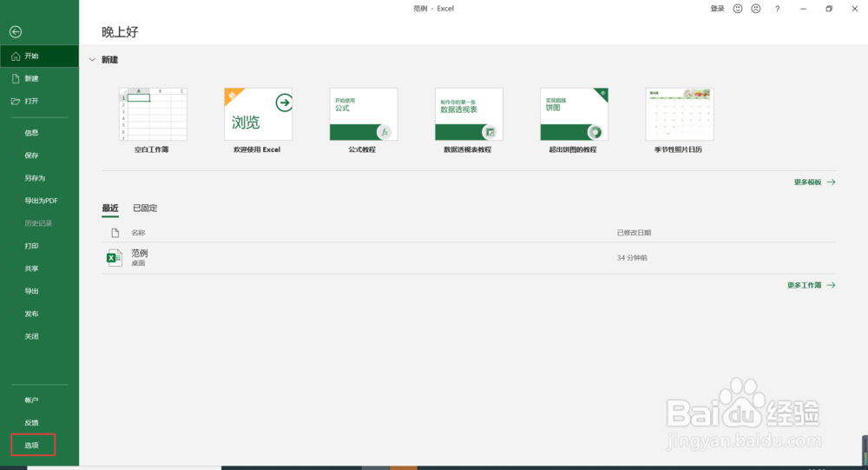This screenshot has width=868, height=470.
Task: Open the 公式教程 template
Action: click(363, 120)
